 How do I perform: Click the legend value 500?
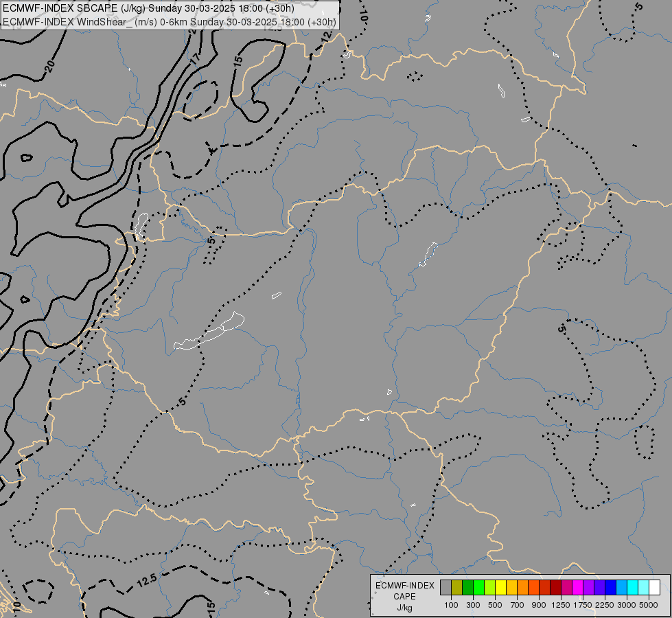(495, 605)
